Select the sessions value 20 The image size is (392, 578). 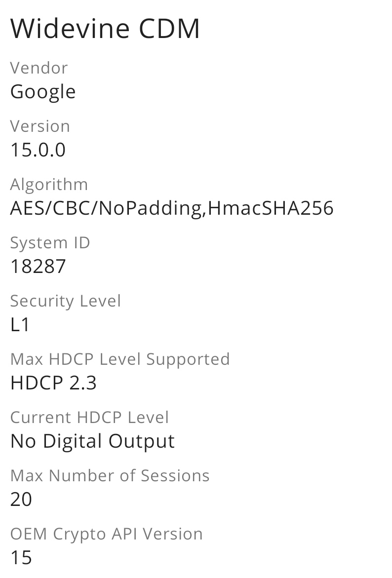tap(21, 499)
